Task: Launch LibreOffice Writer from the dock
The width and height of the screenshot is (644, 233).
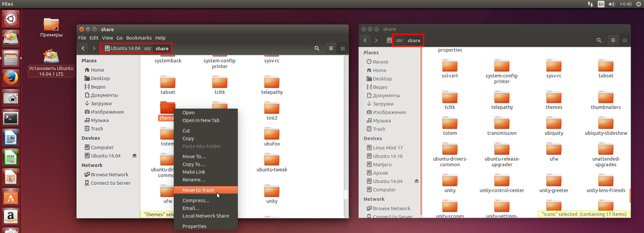Action: point(11,138)
